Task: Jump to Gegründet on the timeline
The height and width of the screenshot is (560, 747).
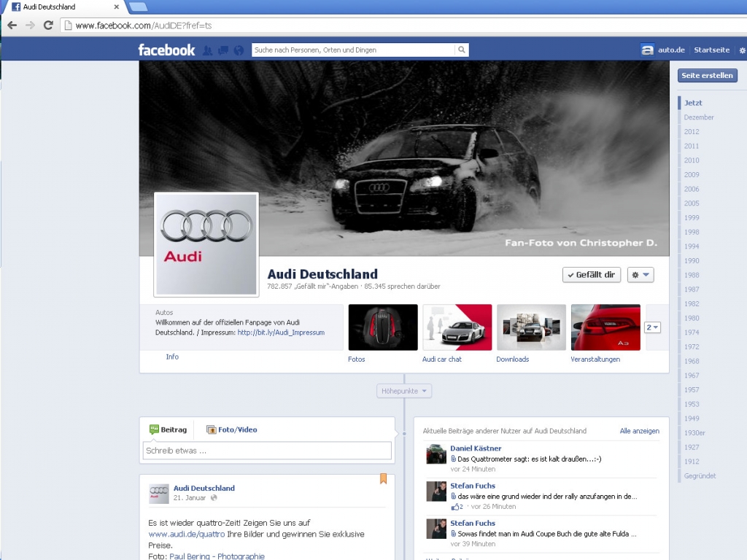Action: tap(700, 475)
